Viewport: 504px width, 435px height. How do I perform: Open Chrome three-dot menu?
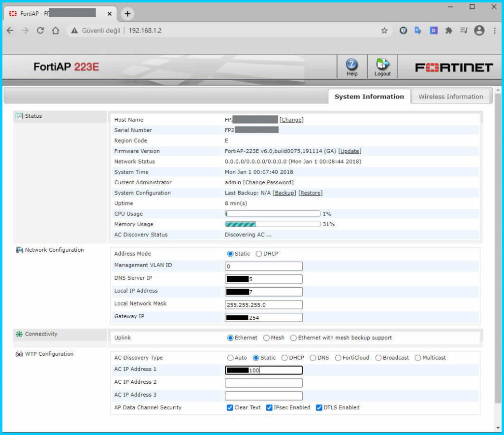pos(494,31)
